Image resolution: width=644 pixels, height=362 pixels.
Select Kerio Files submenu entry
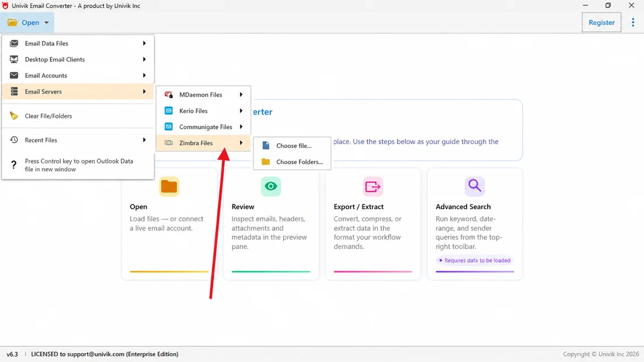point(203,111)
